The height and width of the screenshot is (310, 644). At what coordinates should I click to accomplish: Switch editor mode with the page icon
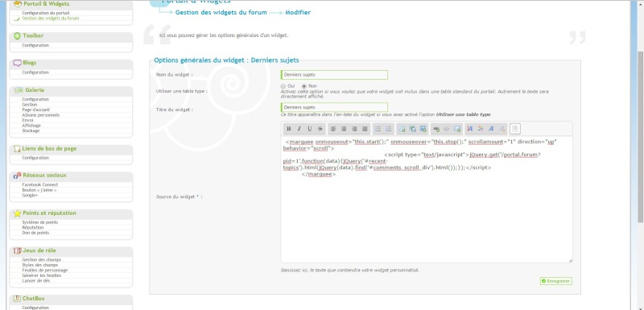tap(515, 129)
